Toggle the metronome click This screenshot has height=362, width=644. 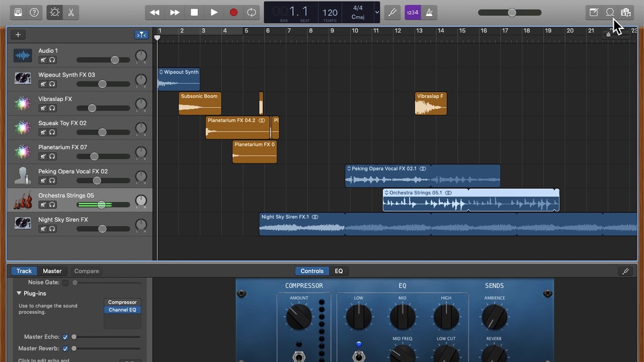click(x=429, y=13)
